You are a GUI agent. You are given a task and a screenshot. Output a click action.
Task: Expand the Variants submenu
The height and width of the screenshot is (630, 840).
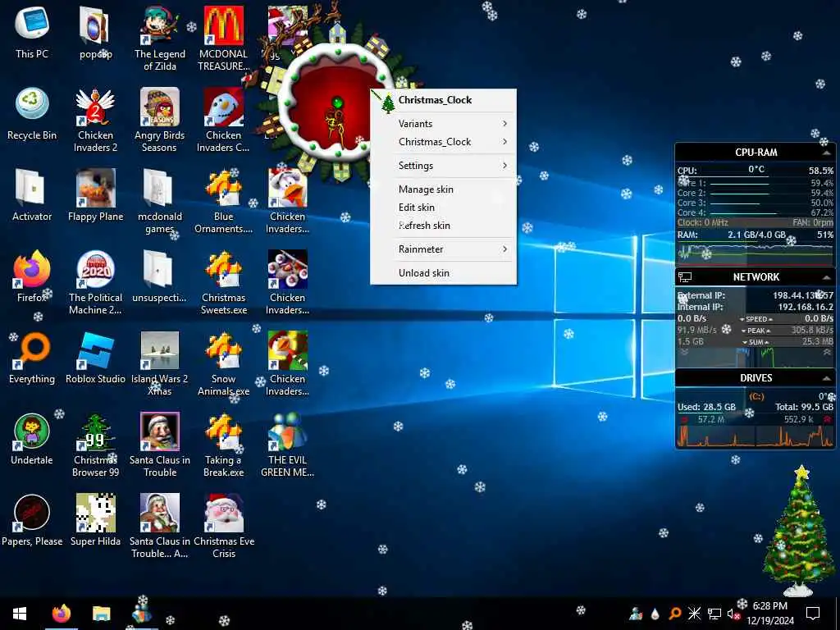point(444,124)
